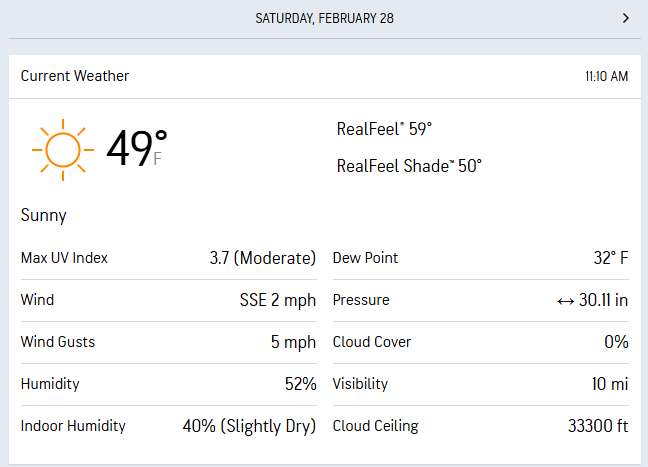Click the Max UV Index row
The height and width of the screenshot is (467, 648).
[x=168, y=258]
